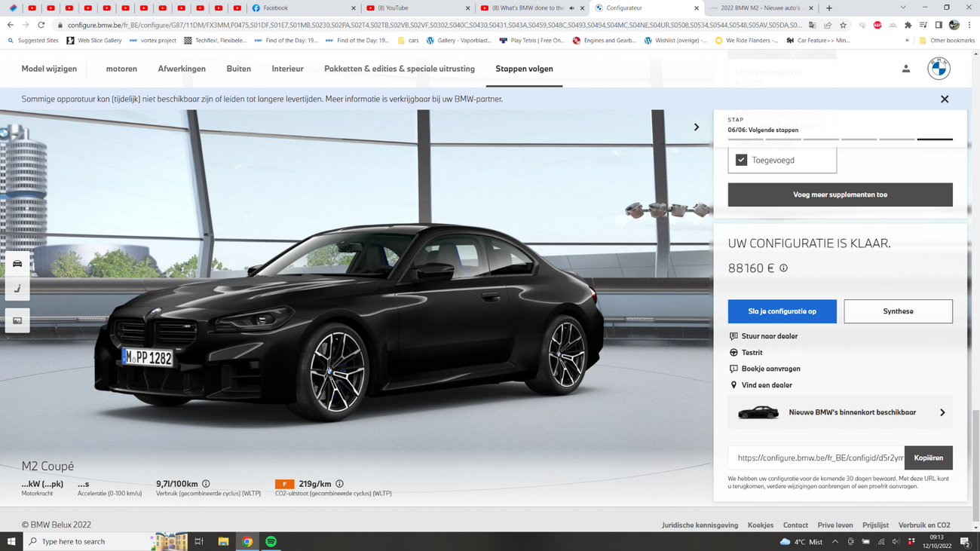Bookmark this page with star icon

click(x=844, y=25)
